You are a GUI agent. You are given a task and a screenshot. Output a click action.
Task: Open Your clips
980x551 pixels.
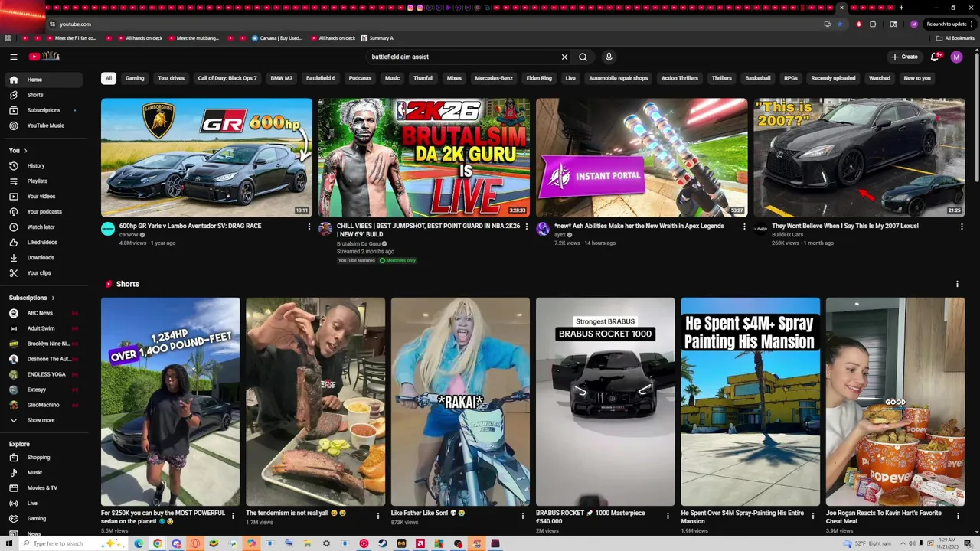[x=43, y=273]
